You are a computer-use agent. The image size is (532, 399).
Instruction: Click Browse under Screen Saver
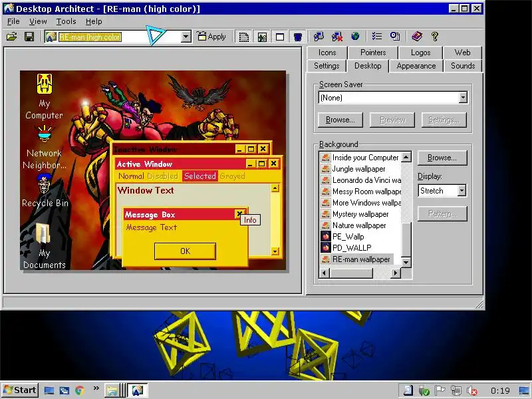(x=340, y=120)
